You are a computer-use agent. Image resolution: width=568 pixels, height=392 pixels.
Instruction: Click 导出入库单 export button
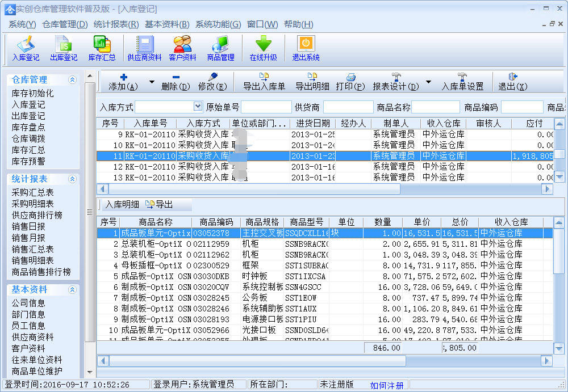tap(264, 82)
